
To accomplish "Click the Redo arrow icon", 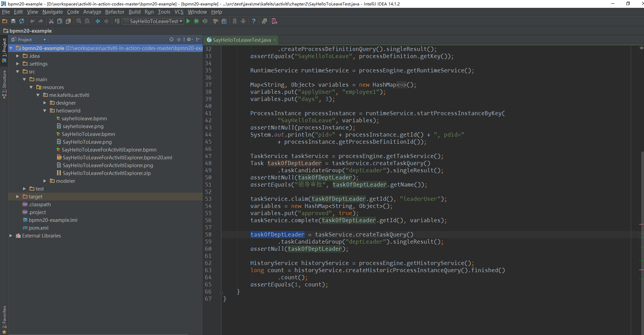I will click(41, 21).
